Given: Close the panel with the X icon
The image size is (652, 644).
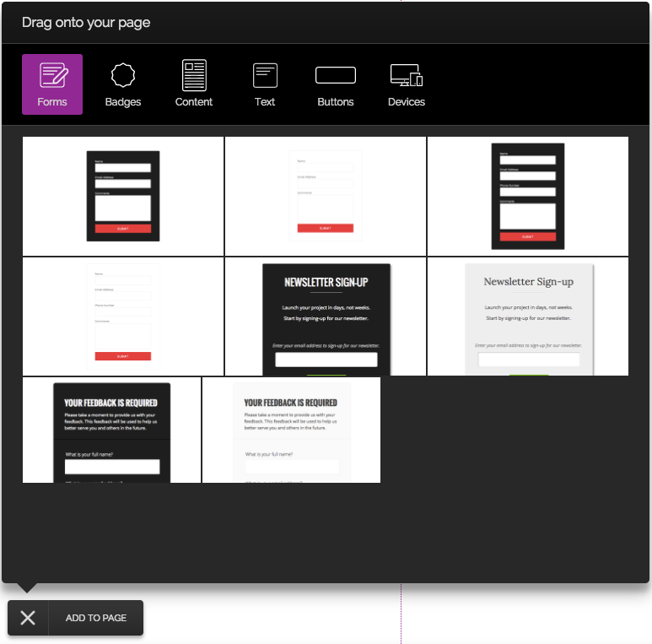Looking at the screenshot, I should [28, 618].
